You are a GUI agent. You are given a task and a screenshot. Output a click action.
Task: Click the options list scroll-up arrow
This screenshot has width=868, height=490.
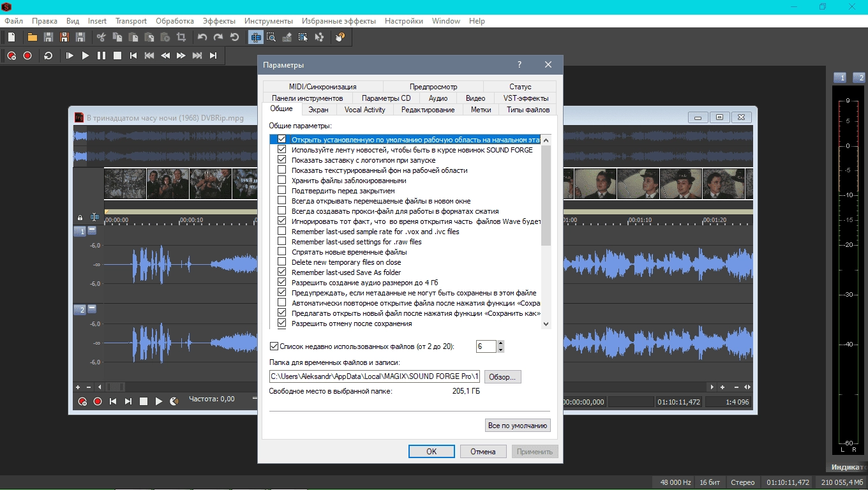[546, 140]
